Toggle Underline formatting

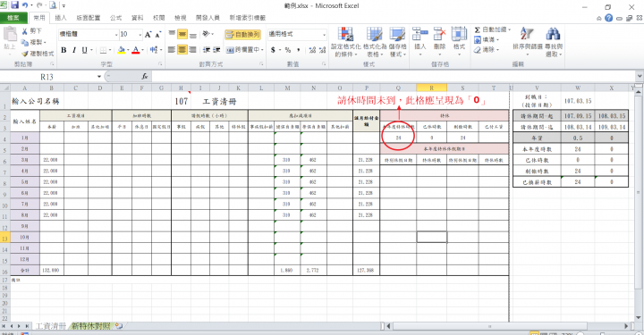point(84,50)
